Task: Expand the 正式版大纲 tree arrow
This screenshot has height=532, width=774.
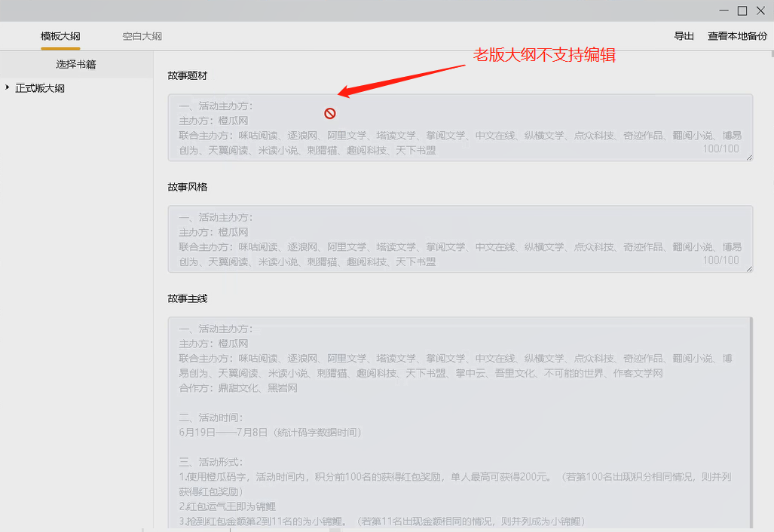Action: (x=8, y=87)
